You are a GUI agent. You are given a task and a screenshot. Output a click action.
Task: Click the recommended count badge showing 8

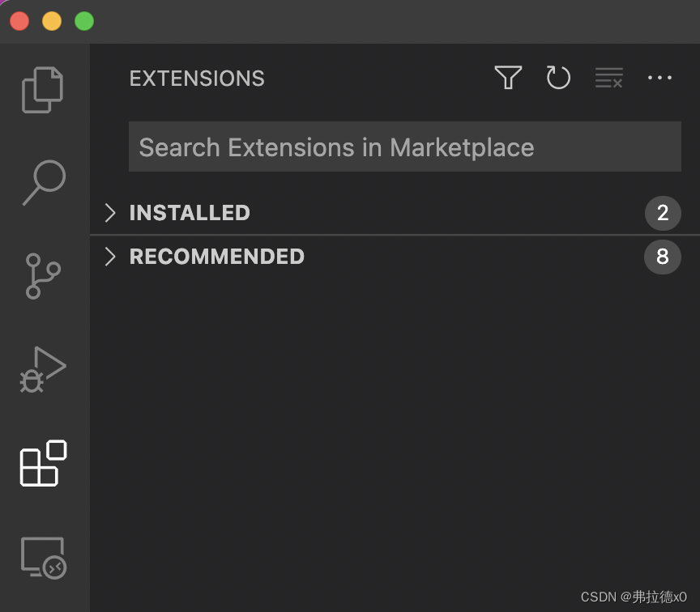[663, 257]
